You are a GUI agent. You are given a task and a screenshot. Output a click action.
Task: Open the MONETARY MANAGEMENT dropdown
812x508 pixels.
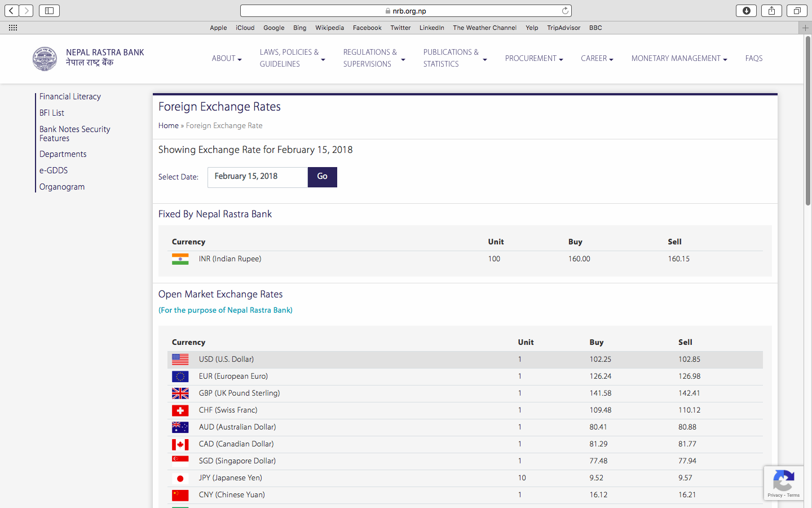point(679,59)
